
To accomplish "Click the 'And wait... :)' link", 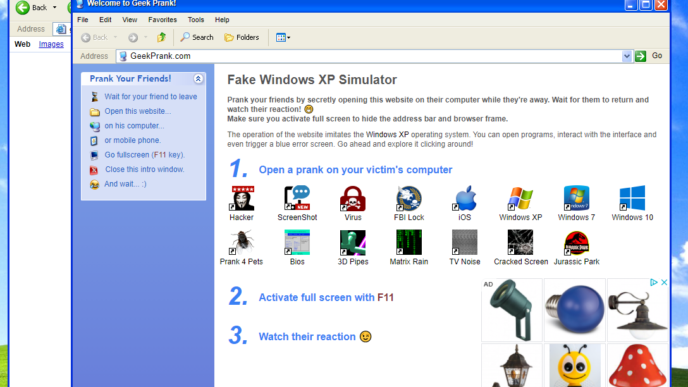I will pyautogui.click(x=125, y=184).
